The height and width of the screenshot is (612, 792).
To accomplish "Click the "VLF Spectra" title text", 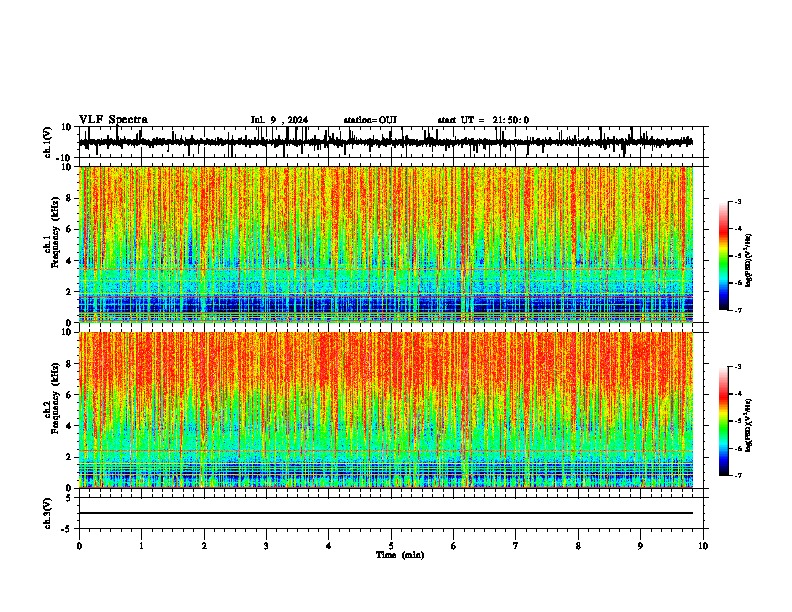I will pyautogui.click(x=113, y=120).
